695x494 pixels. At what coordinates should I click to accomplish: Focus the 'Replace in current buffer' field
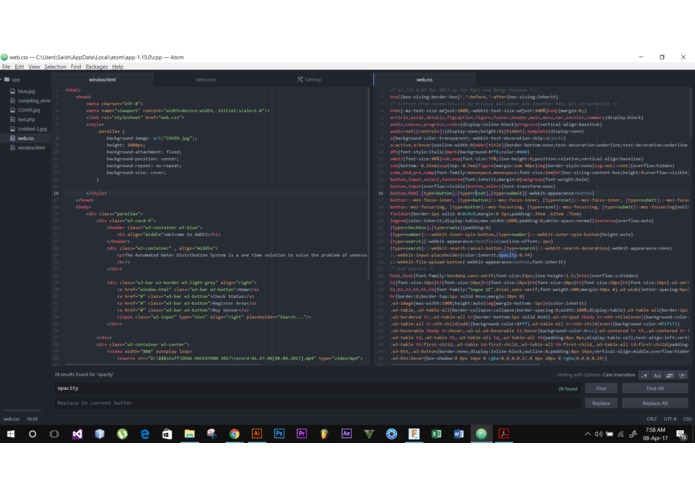coord(317,403)
